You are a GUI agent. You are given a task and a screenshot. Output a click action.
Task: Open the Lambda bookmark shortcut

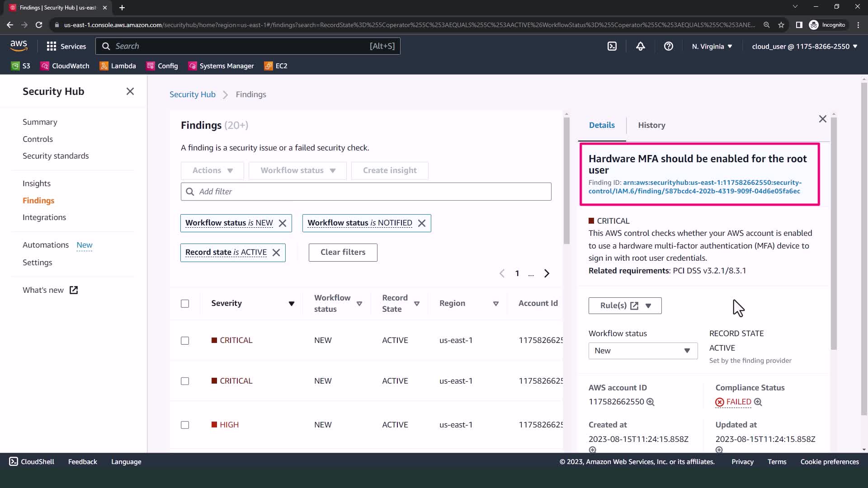click(x=118, y=66)
